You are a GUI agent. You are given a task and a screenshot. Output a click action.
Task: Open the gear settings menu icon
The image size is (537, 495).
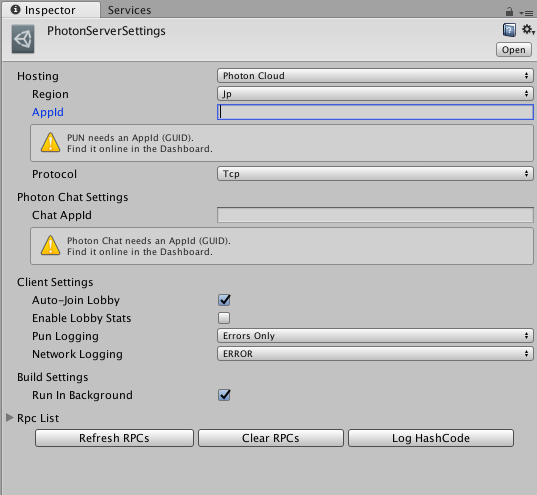(x=528, y=30)
